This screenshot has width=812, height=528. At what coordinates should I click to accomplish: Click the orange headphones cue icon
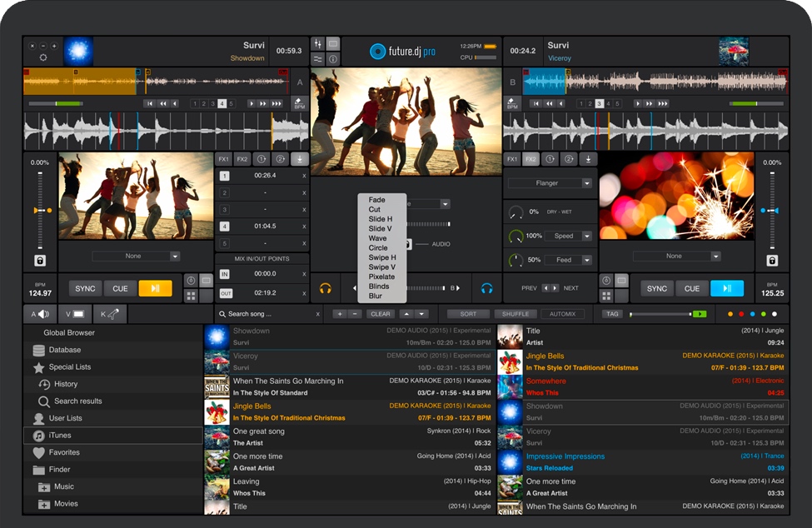pyautogui.click(x=326, y=288)
